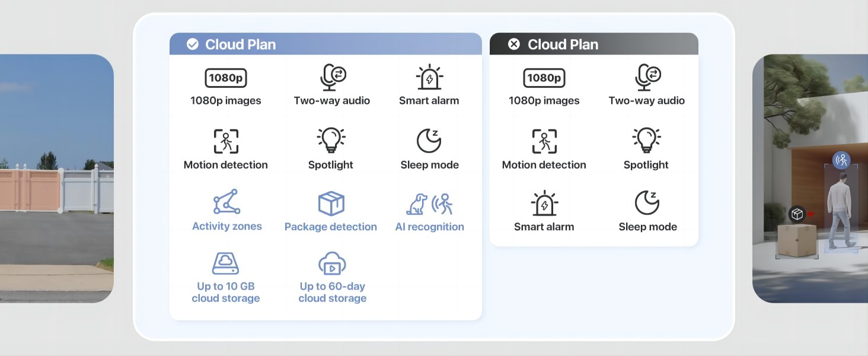The height and width of the screenshot is (356, 868).
Task: Click the Sleep mode icon in the without-plan panel
Action: (x=647, y=203)
